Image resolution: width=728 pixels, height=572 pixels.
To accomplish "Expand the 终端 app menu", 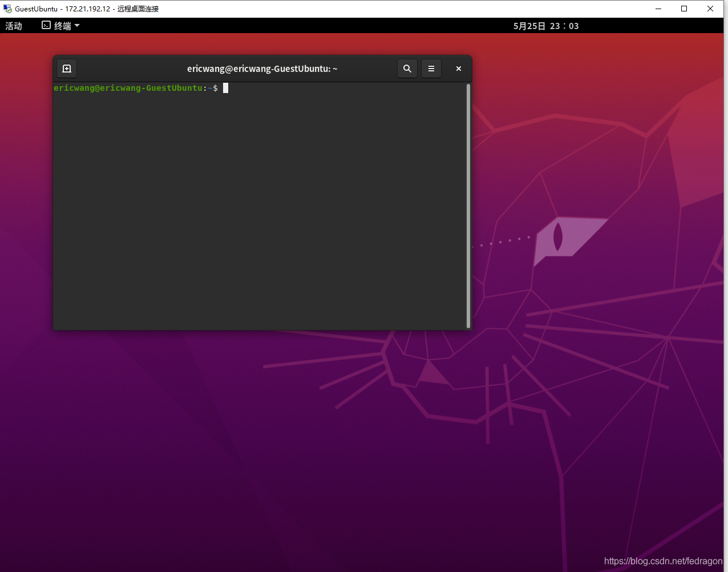I will (61, 26).
